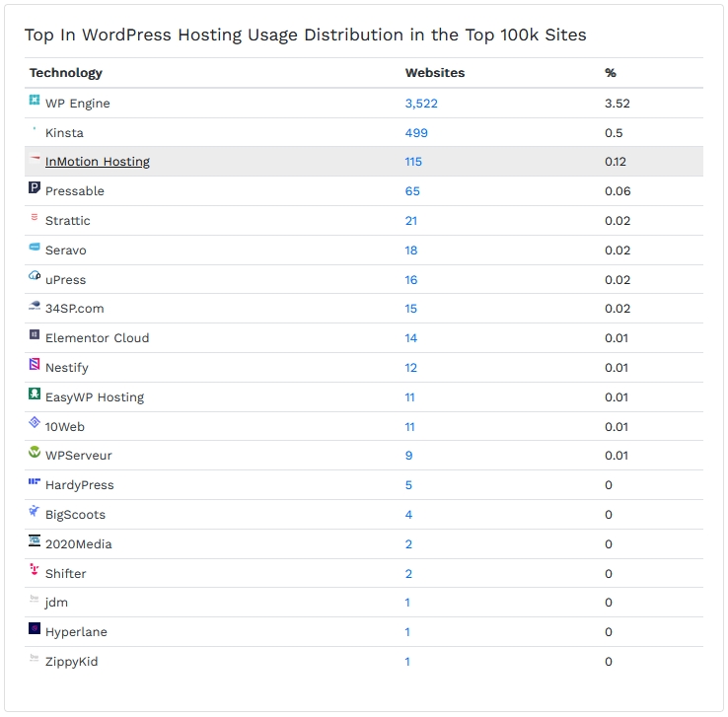The image size is (728, 717).
Task: Click the Websites column header
Action: click(435, 73)
